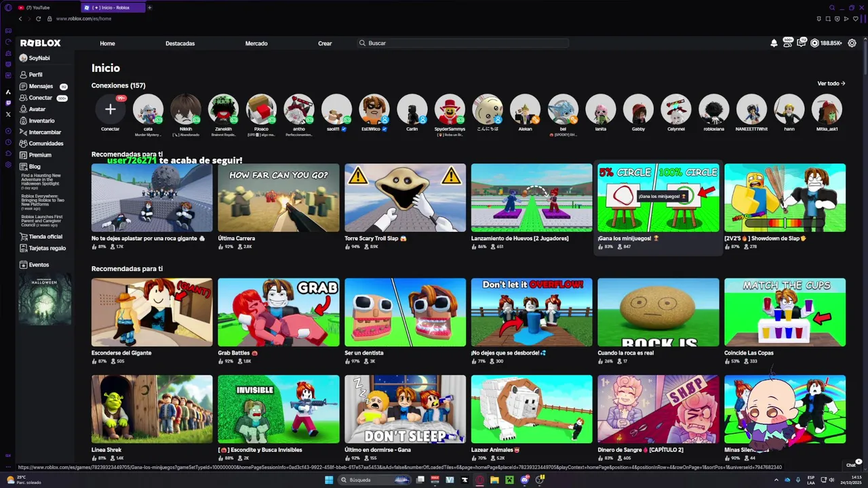Open Comunidades in the sidebar
The image size is (868, 488).
coord(41,144)
